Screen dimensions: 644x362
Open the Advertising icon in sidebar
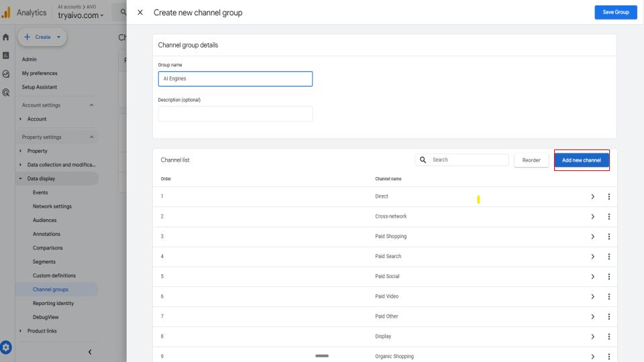click(6, 93)
